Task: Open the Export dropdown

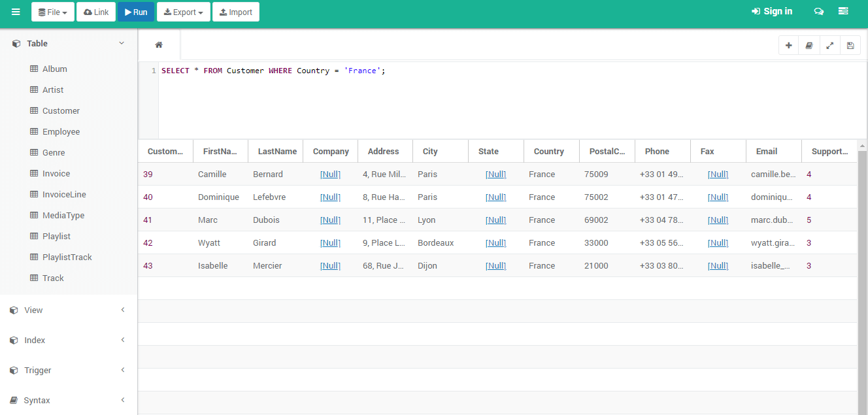Action: pos(183,12)
